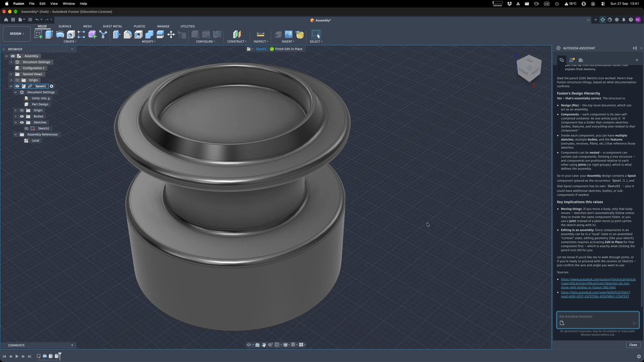Select the Revolve tool icon
The height and width of the screenshot is (362, 644).
coord(60,34)
